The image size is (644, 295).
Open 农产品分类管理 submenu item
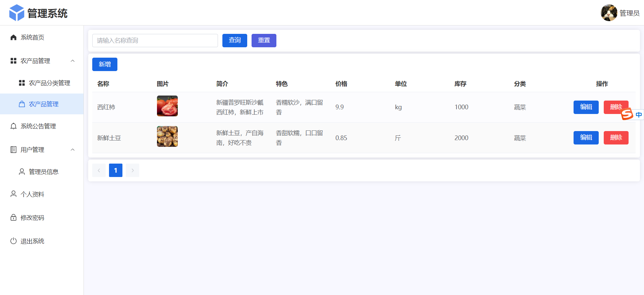coord(42,83)
